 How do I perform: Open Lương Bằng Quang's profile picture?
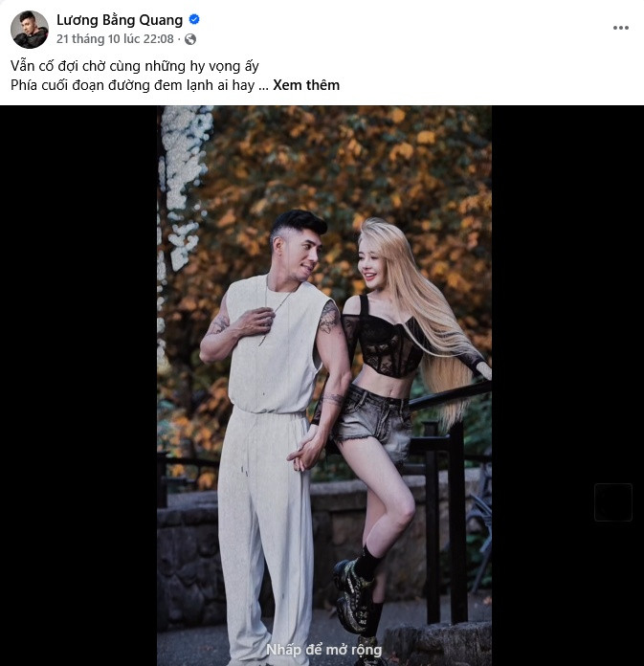(x=30, y=30)
